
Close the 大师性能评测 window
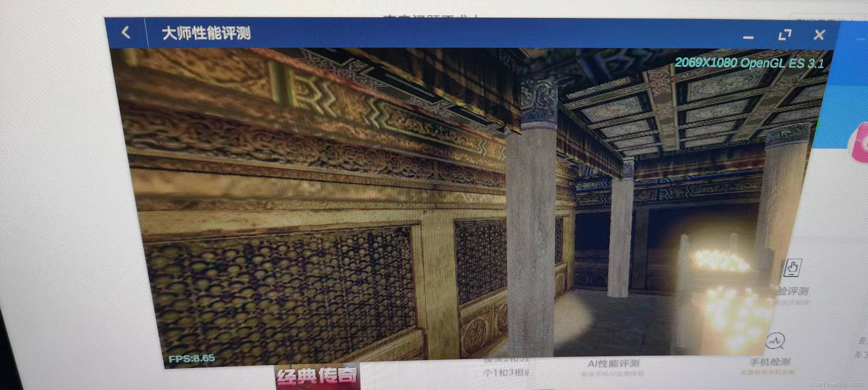819,35
